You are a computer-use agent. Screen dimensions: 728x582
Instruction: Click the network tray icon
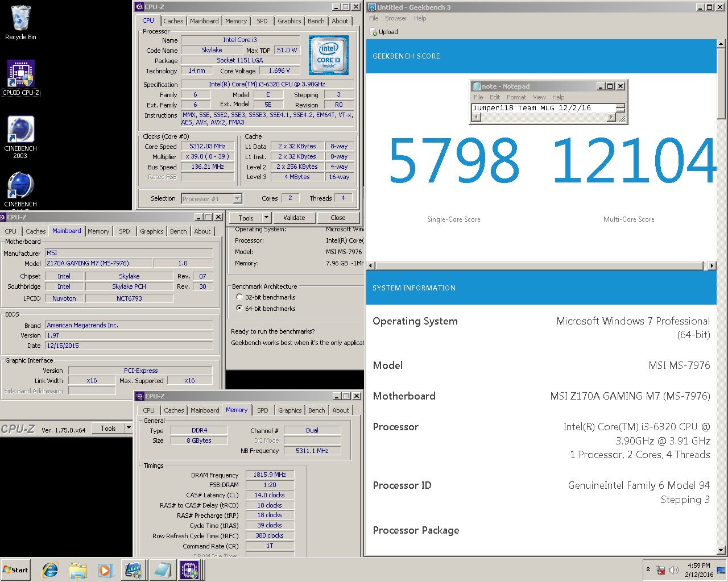click(x=660, y=570)
